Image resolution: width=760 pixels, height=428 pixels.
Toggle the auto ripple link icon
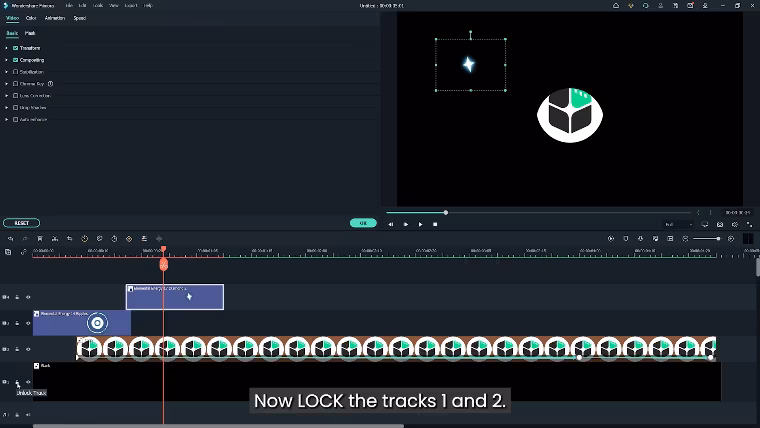(x=23, y=252)
